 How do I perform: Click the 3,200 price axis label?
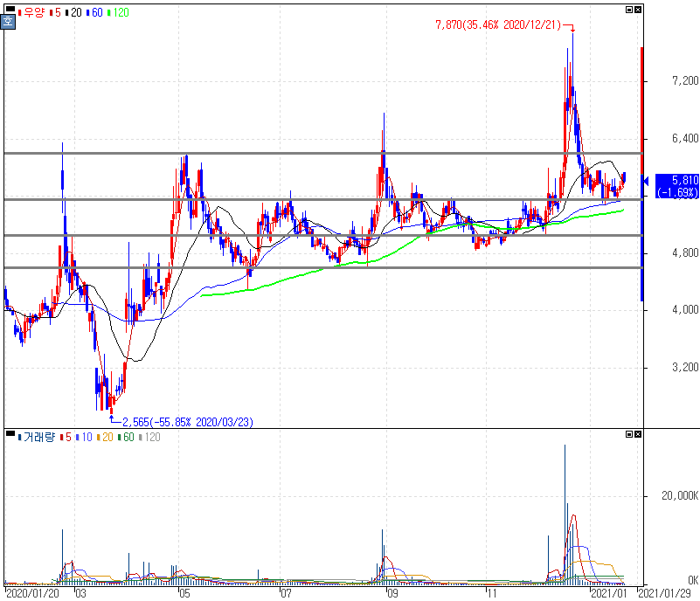(685, 367)
